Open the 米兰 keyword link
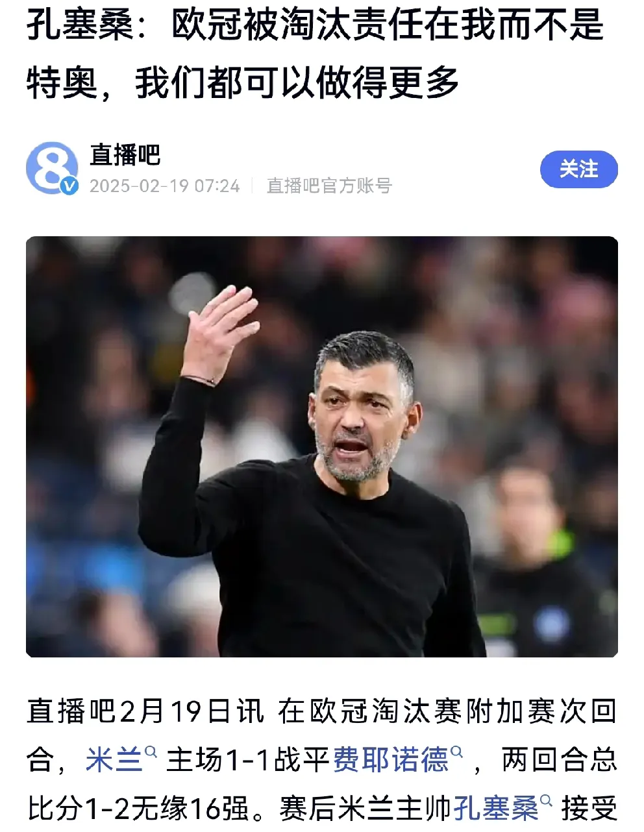644x832 pixels. coord(114,760)
